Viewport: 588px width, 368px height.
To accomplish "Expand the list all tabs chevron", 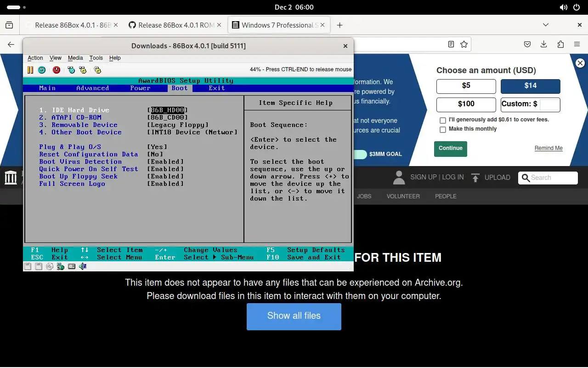I will 546,25.
